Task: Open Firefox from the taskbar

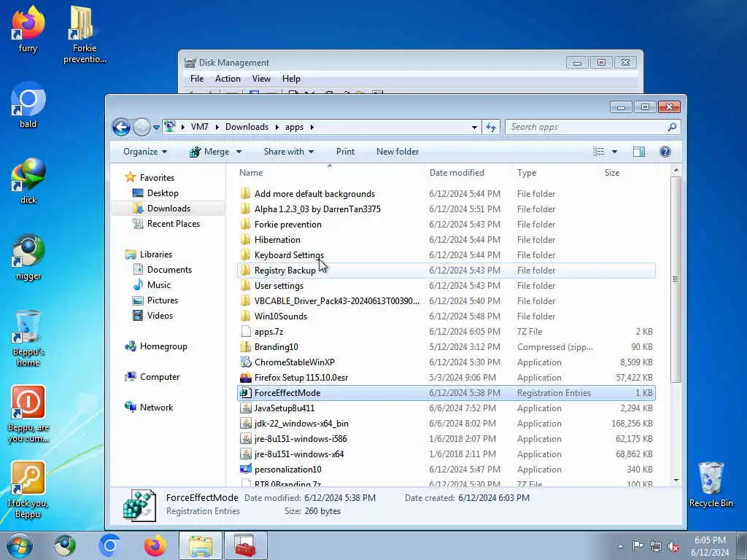Action: 155,545
